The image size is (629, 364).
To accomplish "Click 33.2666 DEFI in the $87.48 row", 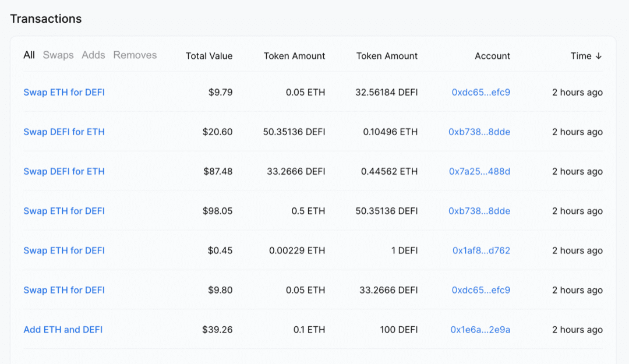I will coord(296,171).
